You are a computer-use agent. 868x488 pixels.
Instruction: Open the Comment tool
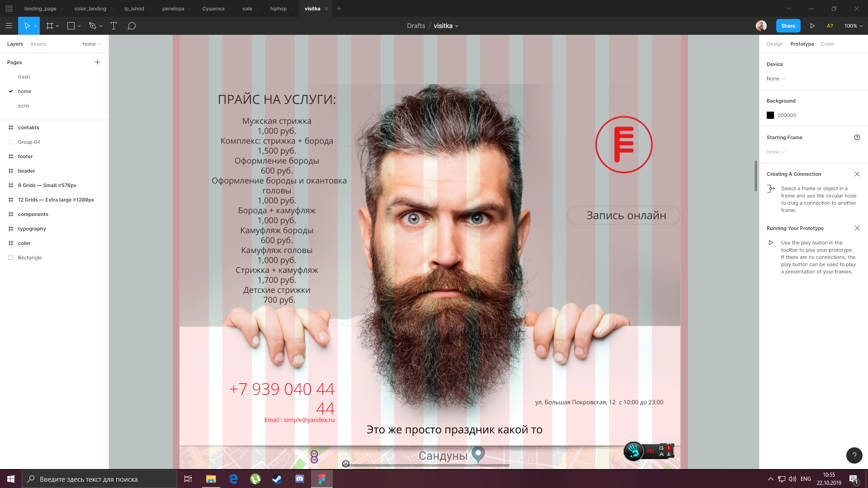point(132,26)
